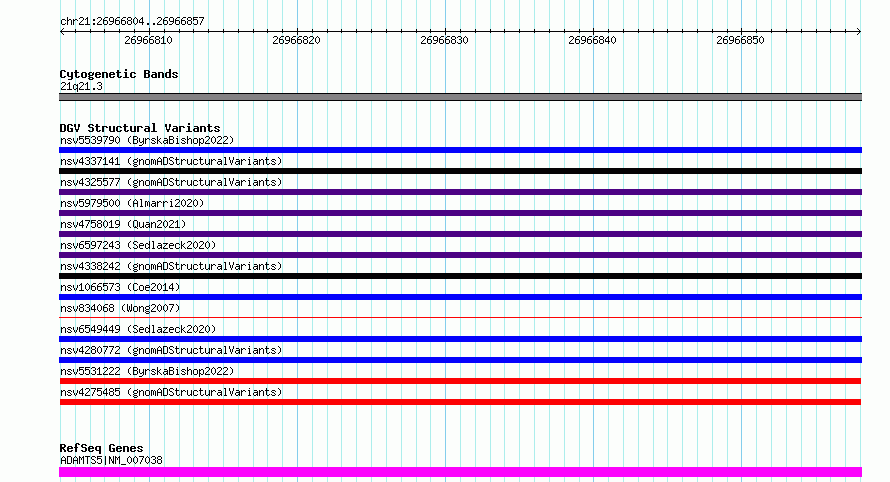Select the blue bar for nsv5539790
The image size is (890, 482).
coord(460,150)
